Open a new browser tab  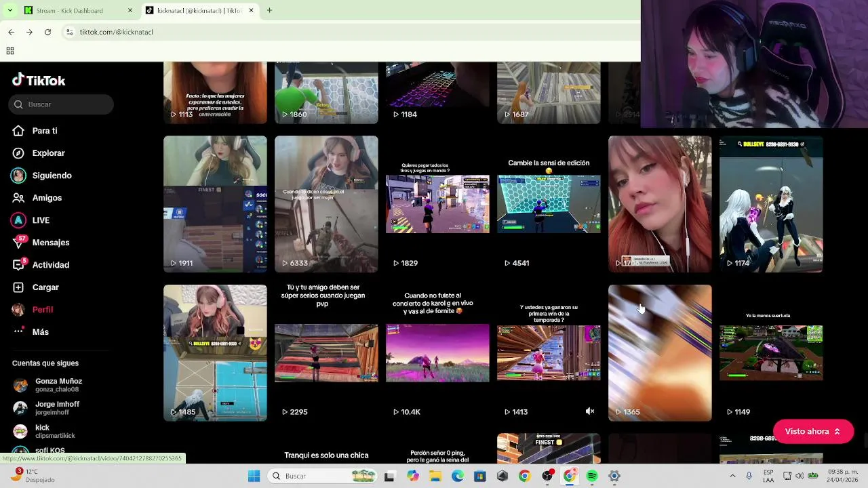pos(269,10)
